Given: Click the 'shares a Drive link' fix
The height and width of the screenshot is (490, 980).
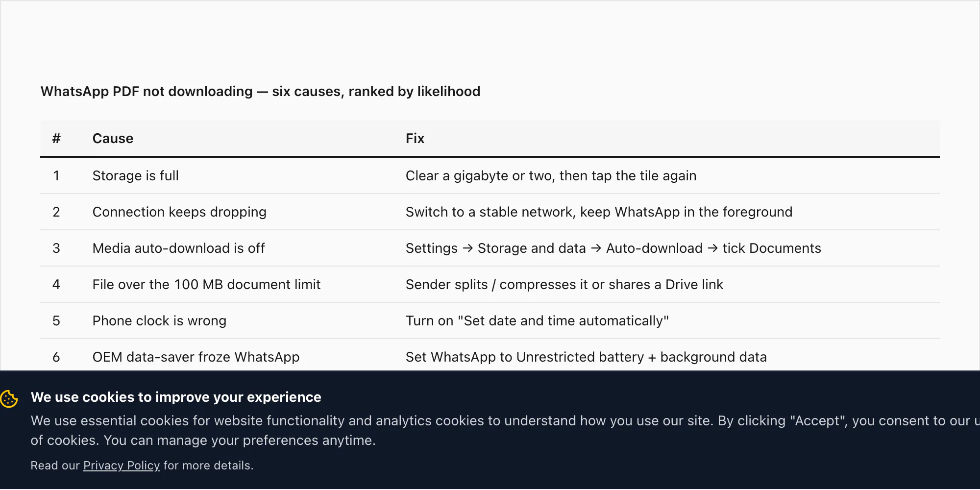Looking at the screenshot, I should 564,285.
